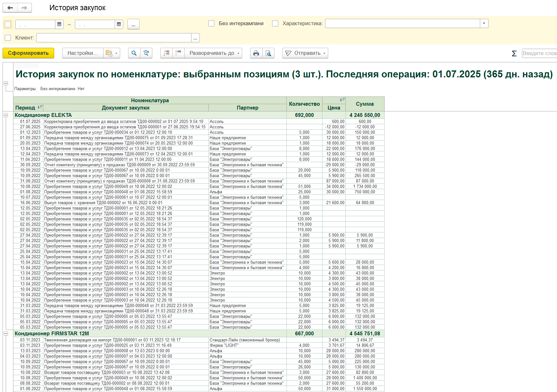Go forward with the right arrow
This screenshot has width=557, height=392.
(25, 8)
